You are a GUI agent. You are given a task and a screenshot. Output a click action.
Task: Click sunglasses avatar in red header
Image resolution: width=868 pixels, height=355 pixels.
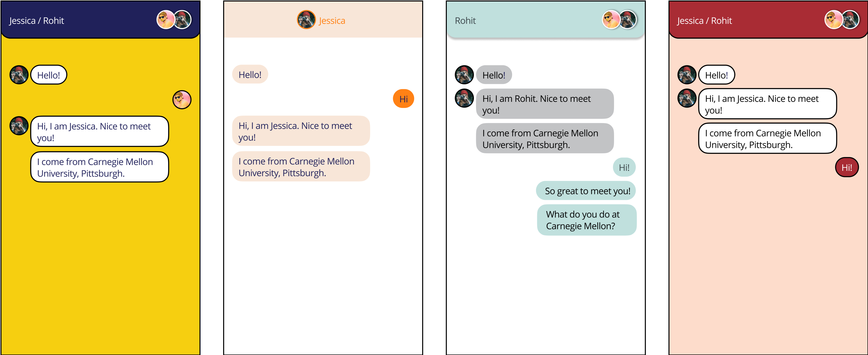834,20
